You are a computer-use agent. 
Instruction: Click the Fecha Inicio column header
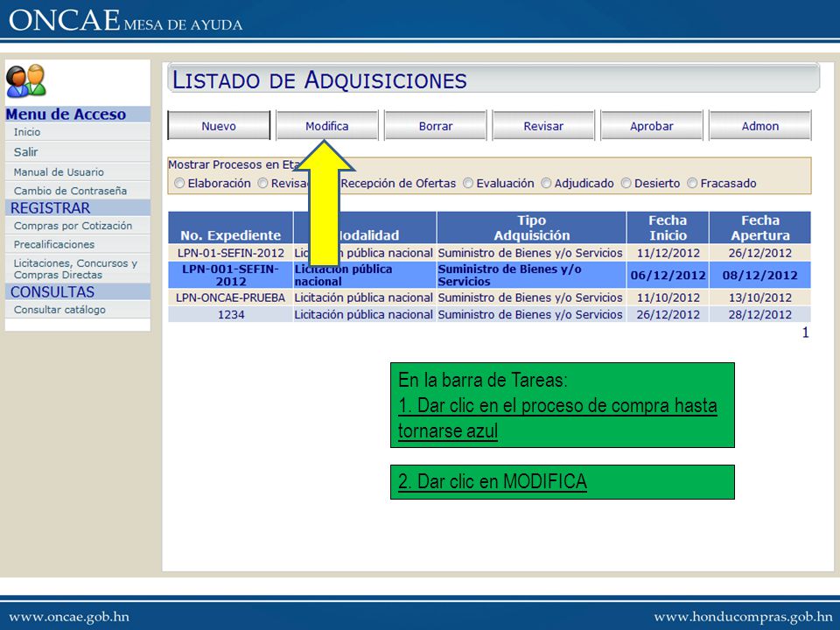point(668,227)
